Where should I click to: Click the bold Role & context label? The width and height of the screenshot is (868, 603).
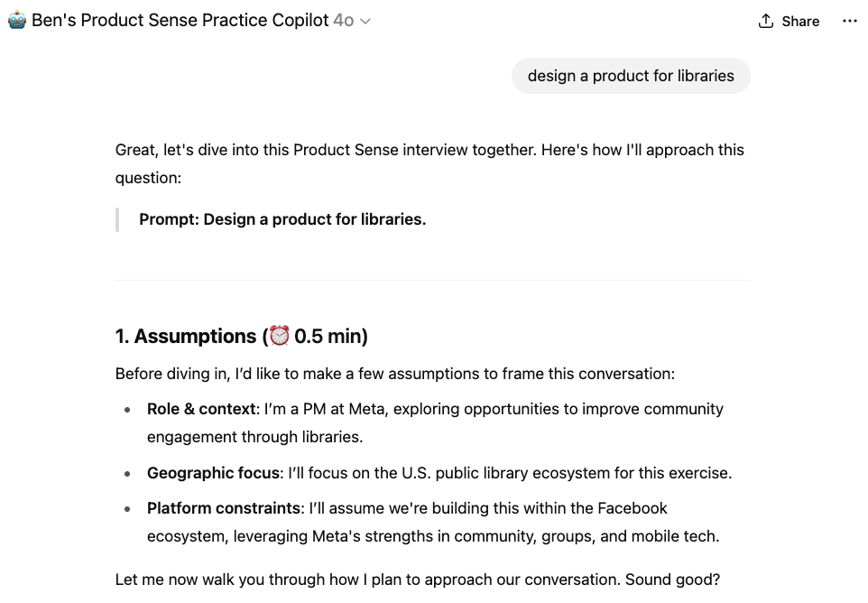(x=202, y=409)
